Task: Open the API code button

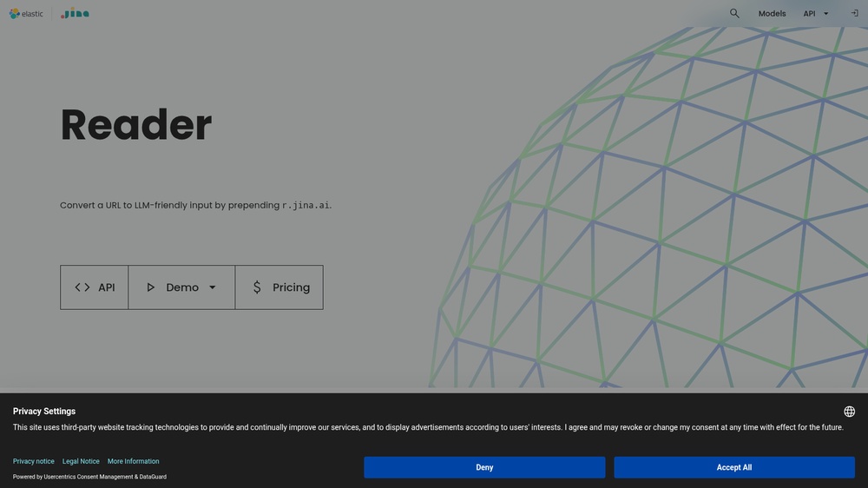Action: (x=94, y=287)
